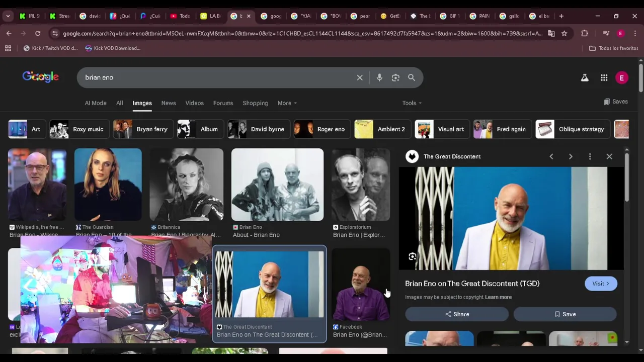Share the previewed image
644x362 pixels.
[x=457, y=314]
